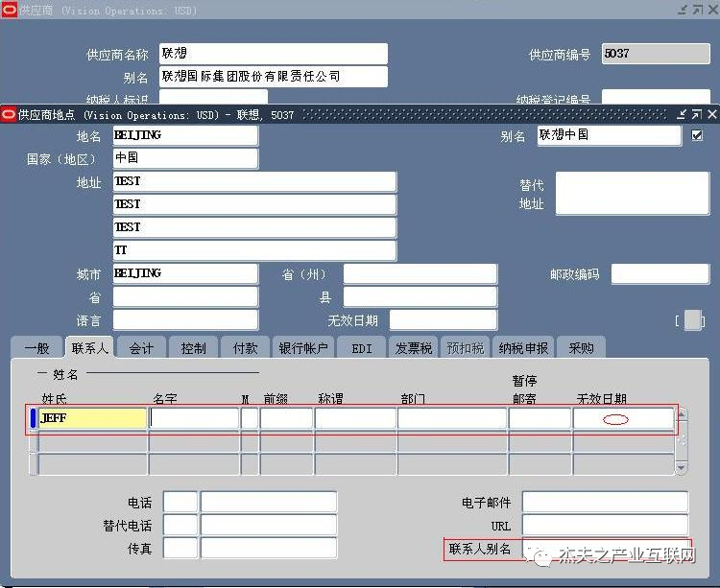Maximize the background 供应商 window

[x=698, y=10]
